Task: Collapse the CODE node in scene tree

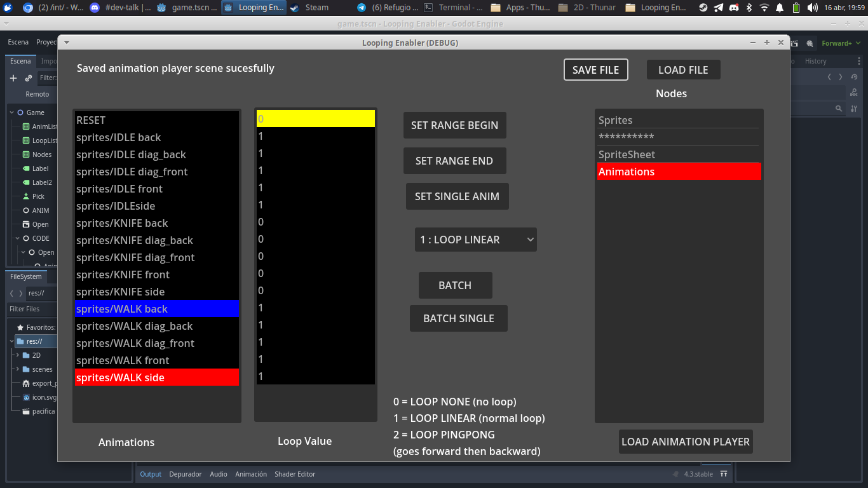Action: [18, 238]
